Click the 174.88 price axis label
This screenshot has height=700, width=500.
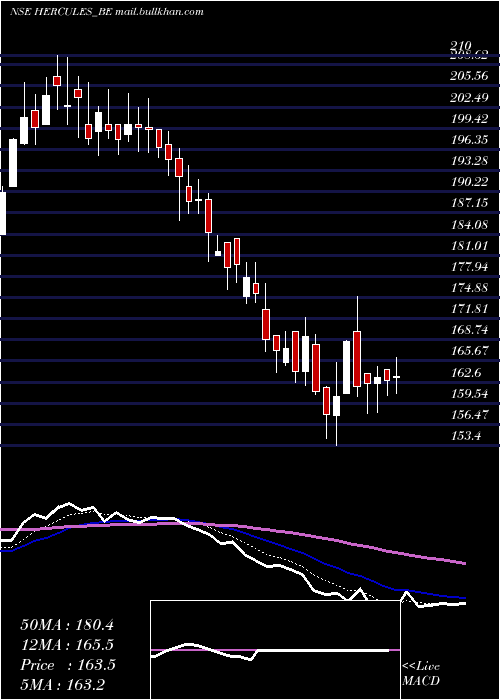click(x=469, y=288)
